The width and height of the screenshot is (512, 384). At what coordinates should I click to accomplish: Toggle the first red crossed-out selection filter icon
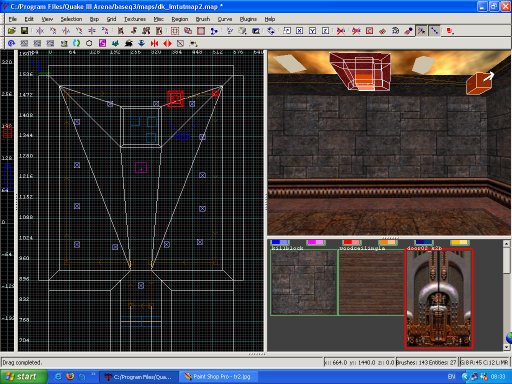(x=341, y=31)
